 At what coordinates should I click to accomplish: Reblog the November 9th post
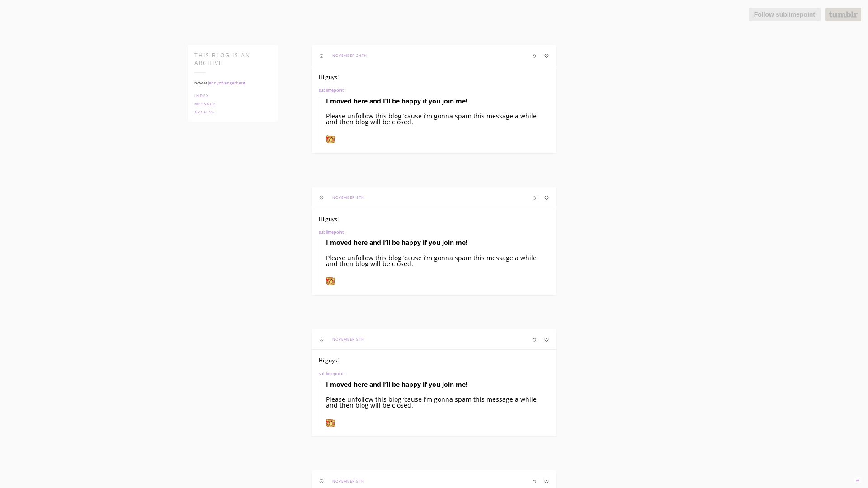point(534,198)
